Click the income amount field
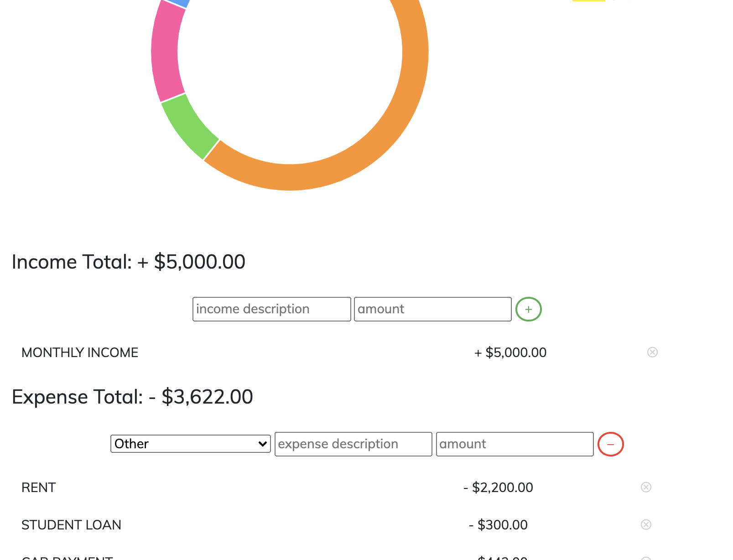Screen dimensions: 733x560 [432, 309]
